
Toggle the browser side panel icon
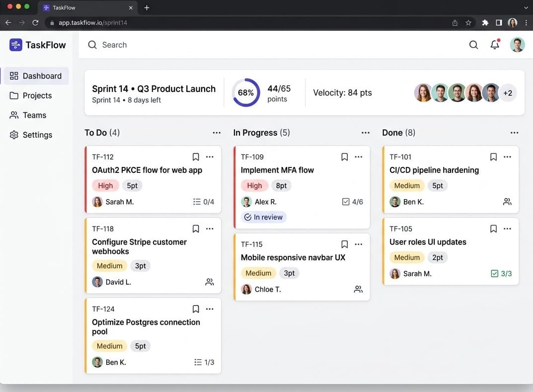499,23
